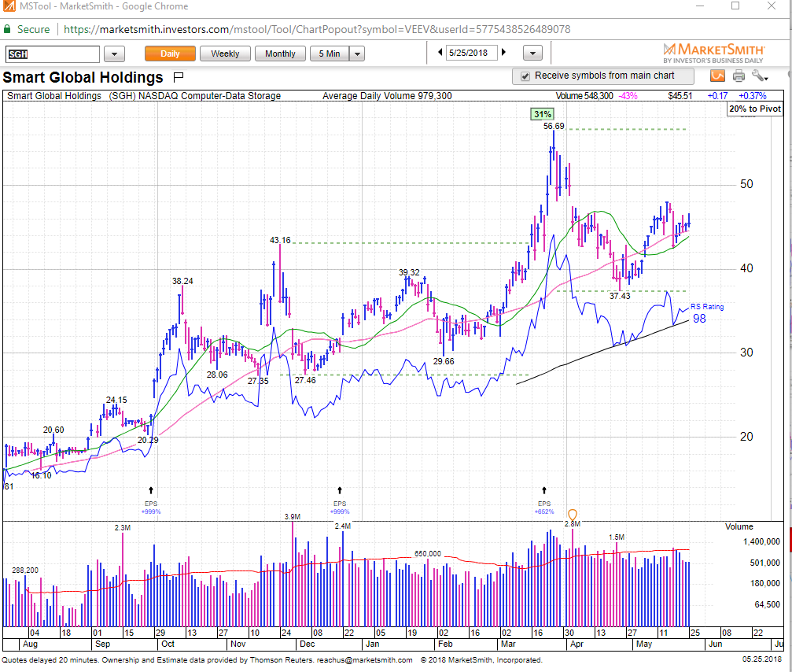Click the October EPS +999% arrow marker
Viewport: 792px width, 672px height.
tap(151, 490)
